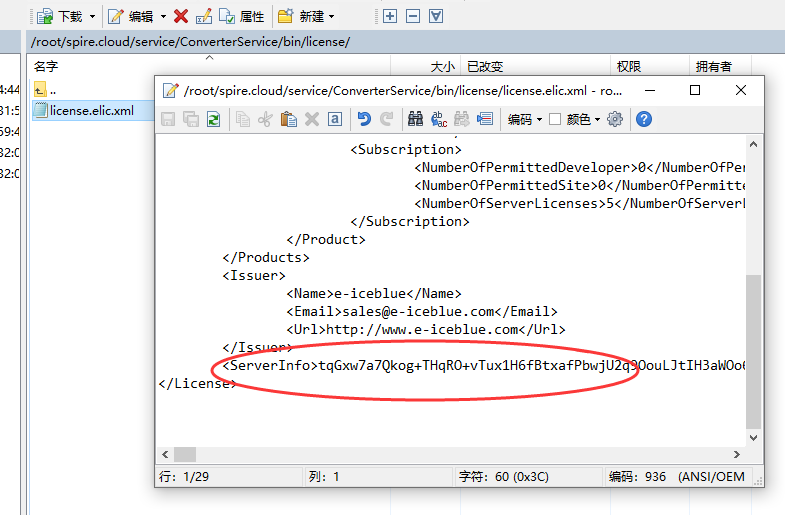This screenshot has height=515, width=785.
Task: Sort the file list by the 权限 column header
Action: point(650,66)
